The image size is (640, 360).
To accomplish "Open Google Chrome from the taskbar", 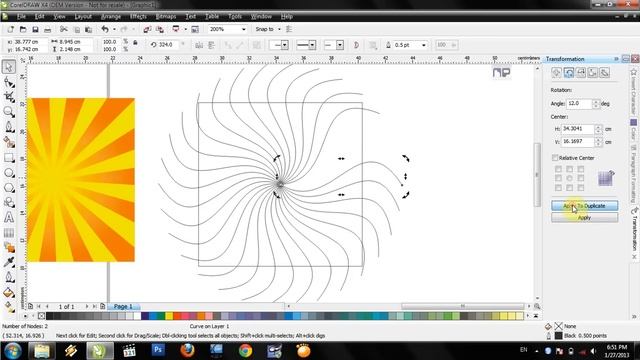I will point(245,350).
